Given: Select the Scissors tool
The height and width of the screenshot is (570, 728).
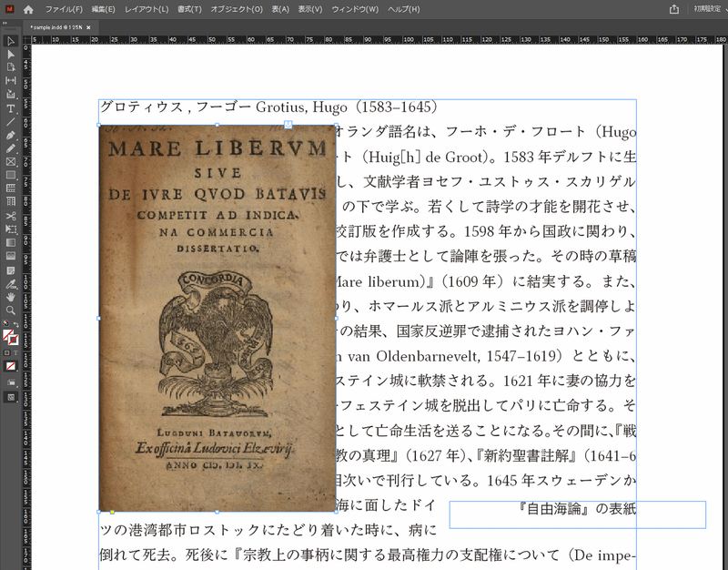Looking at the screenshot, I should pos(10,216).
